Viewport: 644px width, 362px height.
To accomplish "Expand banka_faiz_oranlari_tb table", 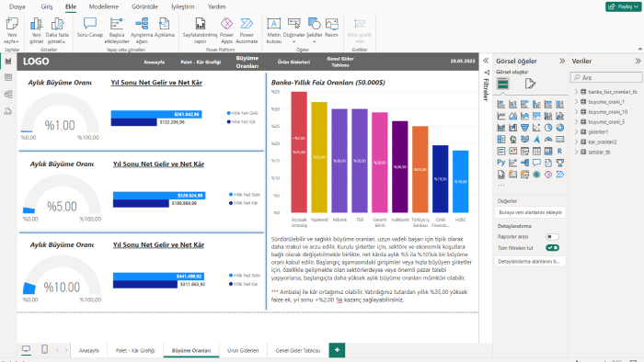I will coord(576,92).
